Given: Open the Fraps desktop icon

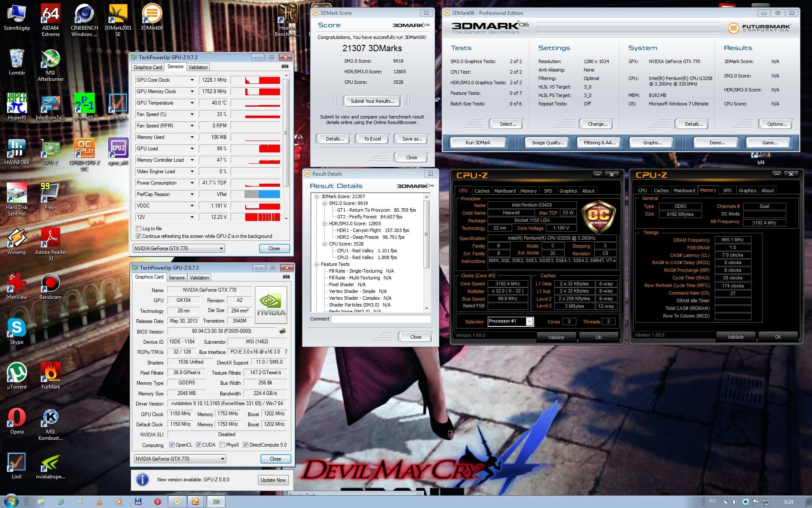Looking at the screenshot, I should [x=50, y=196].
